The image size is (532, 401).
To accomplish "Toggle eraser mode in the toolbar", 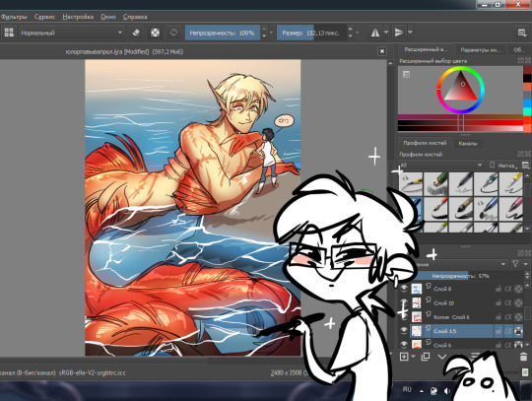I will (136, 33).
